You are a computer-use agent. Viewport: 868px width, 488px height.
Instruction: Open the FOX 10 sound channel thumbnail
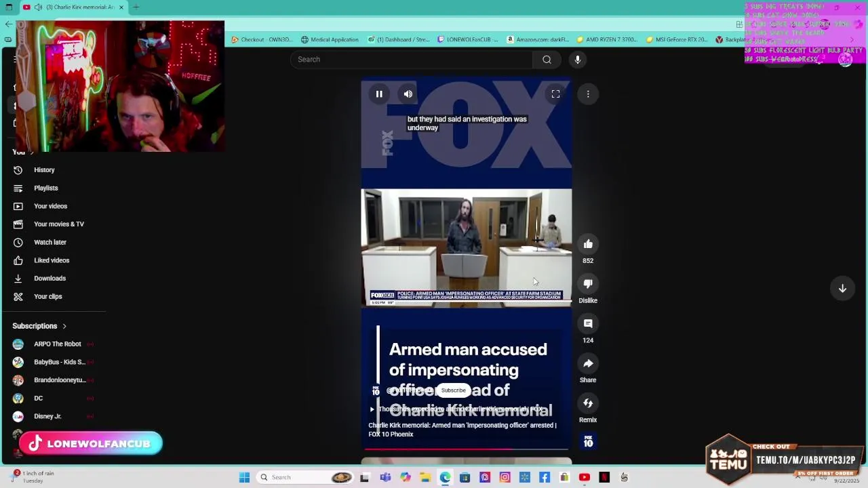click(588, 442)
